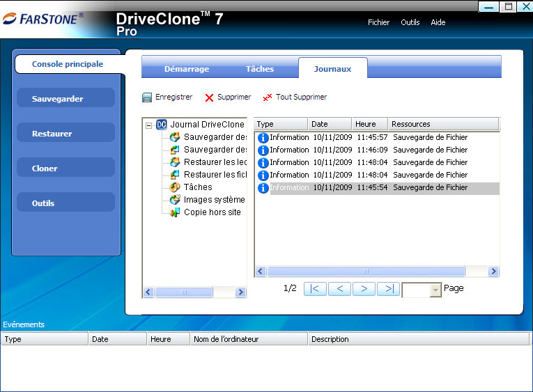Click the second Sauvegarder de tree icon

175,150
